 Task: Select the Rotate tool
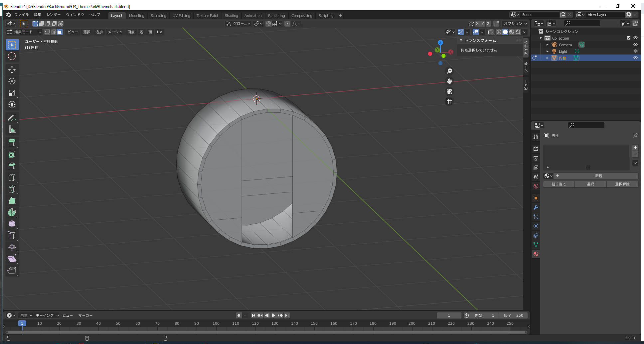[12, 81]
